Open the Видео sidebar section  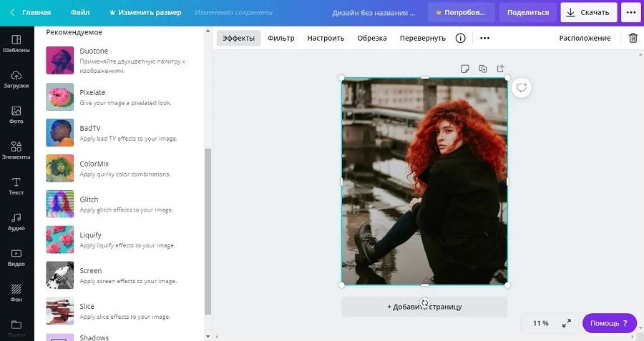(16, 257)
